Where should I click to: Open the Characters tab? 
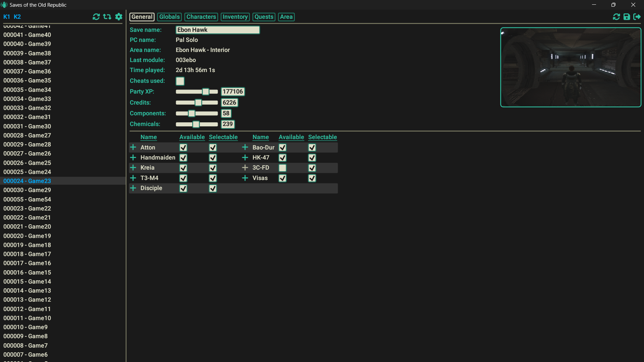point(201,17)
